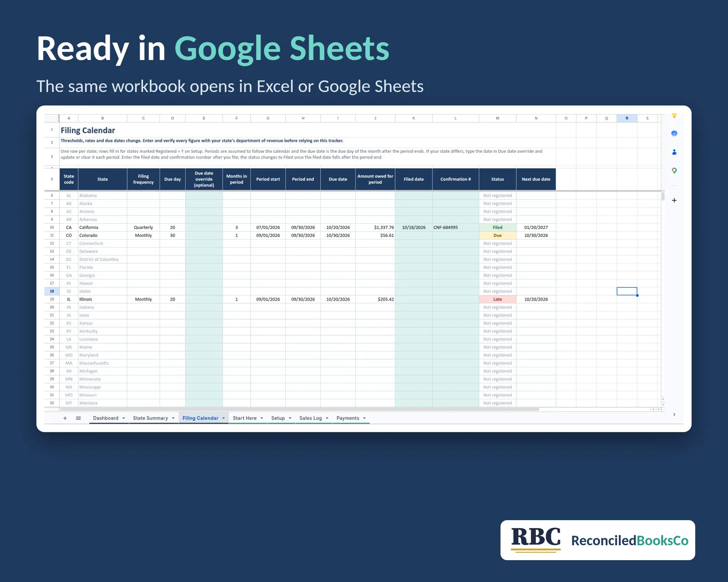The height and width of the screenshot is (582, 728).
Task: Select amount owed $205.42 cell
Action: click(375, 299)
